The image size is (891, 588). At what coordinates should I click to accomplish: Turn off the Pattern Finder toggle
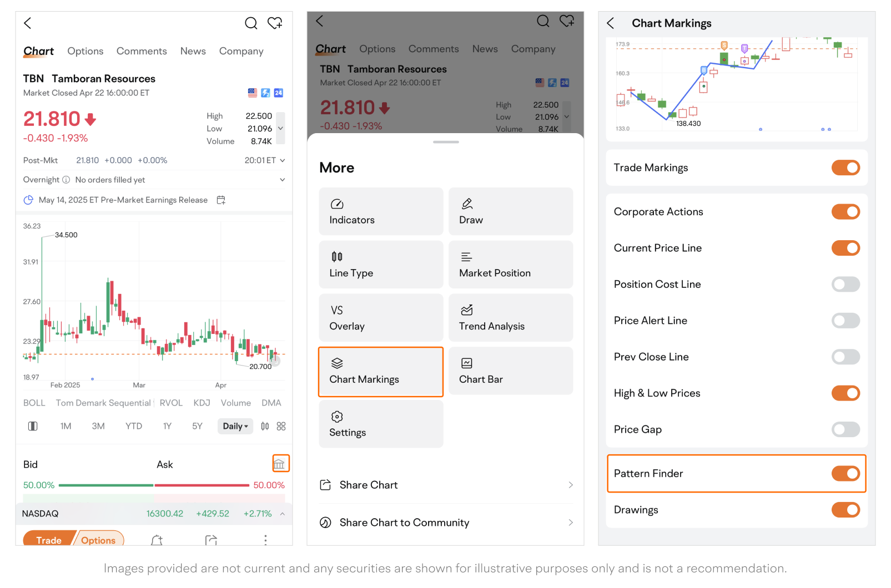[x=845, y=474]
